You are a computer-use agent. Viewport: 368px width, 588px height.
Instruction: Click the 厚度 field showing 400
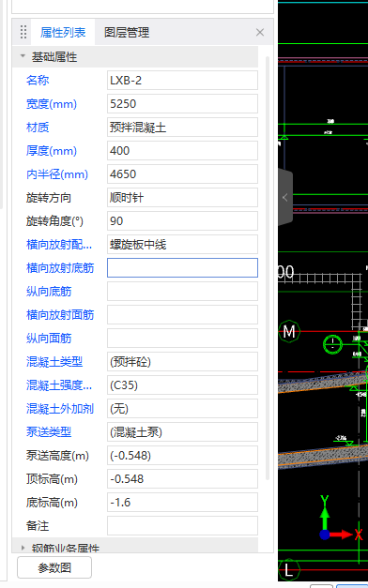182,150
